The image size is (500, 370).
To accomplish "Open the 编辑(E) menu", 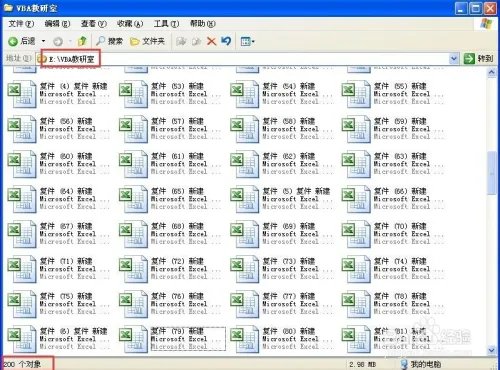I will tap(57, 24).
